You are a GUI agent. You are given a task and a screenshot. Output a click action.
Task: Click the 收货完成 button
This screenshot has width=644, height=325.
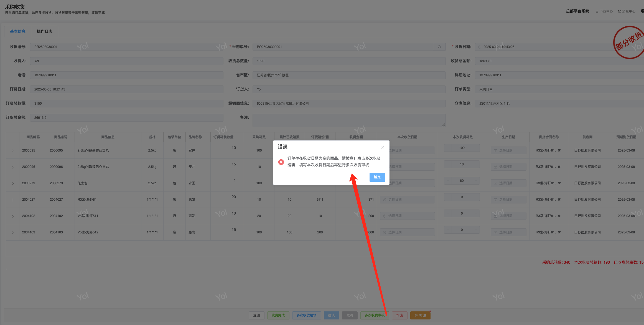tap(278, 315)
